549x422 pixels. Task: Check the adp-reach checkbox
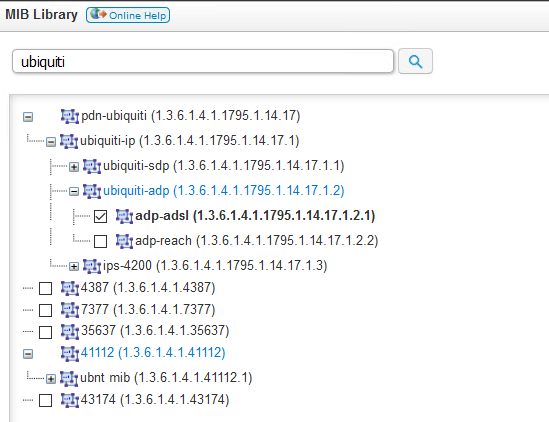[x=100, y=241]
